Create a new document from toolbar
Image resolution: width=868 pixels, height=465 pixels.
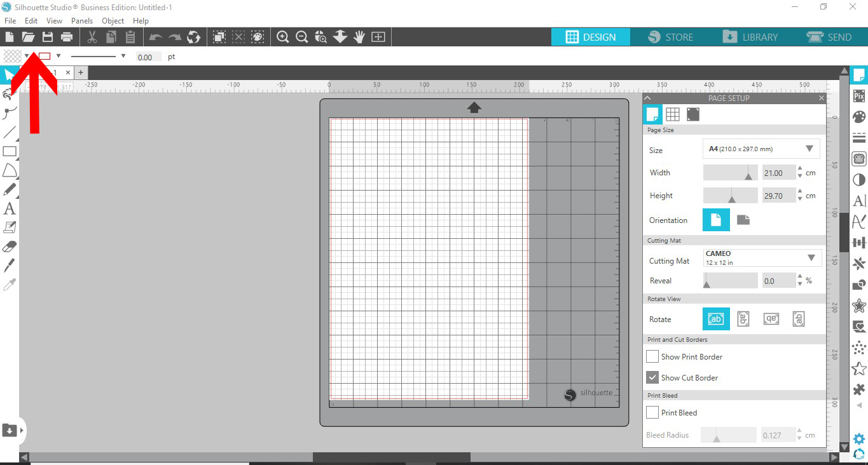tap(10, 37)
